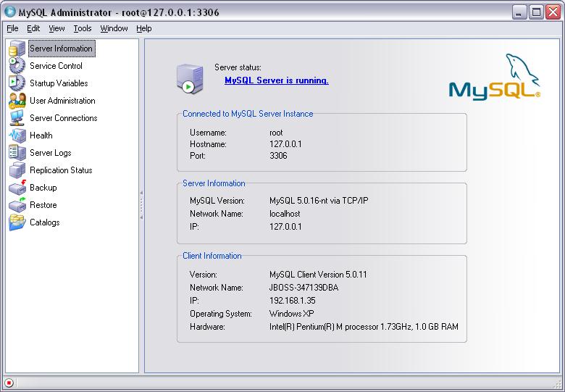This screenshot has height=392, width=565.
Task: Collapse sidebar using the splitter handle
Action: [141, 205]
